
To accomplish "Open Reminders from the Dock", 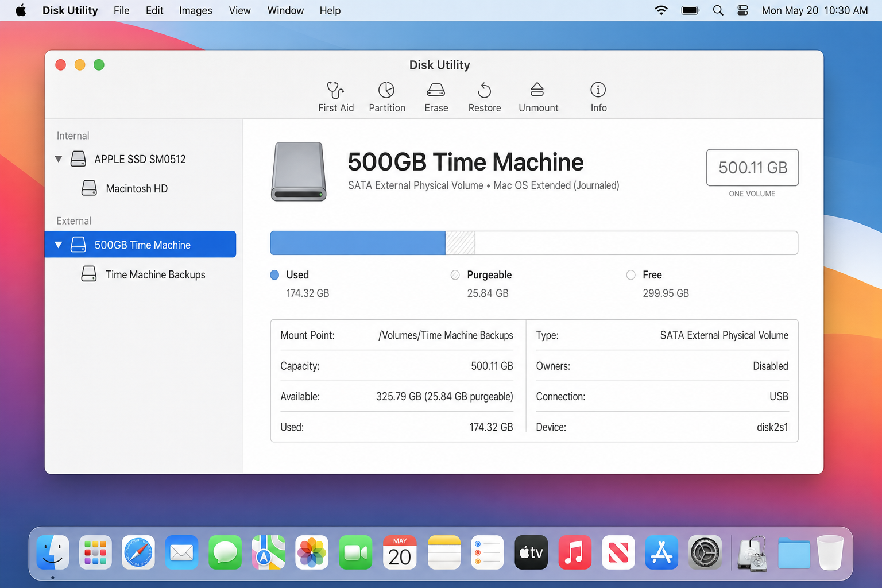I will 488,552.
